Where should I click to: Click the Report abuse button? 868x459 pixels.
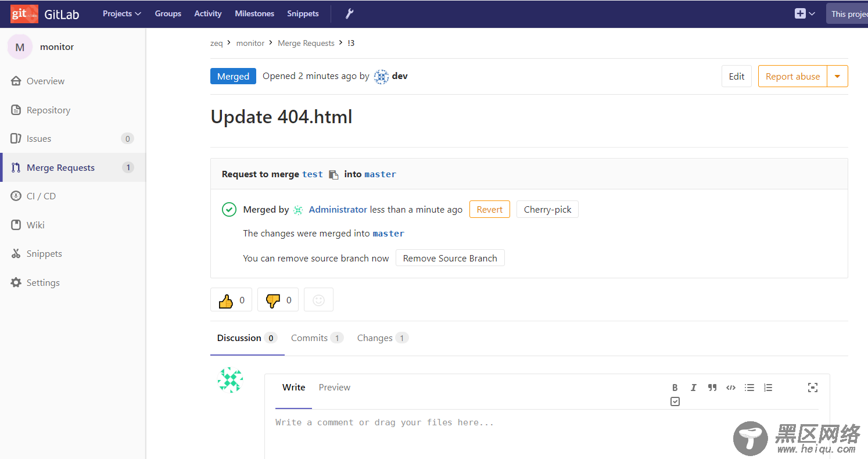click(x=792, y=76)
